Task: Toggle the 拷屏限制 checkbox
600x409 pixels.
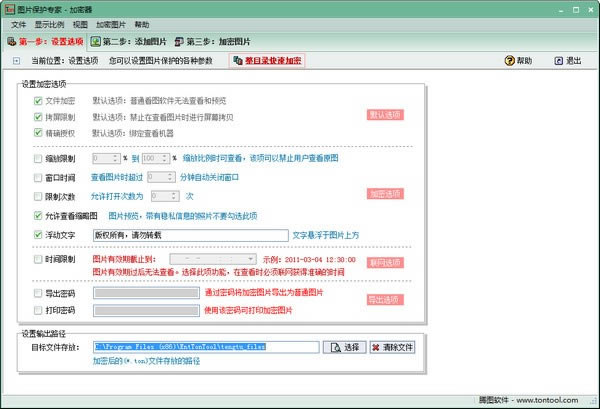Action: [38, 117]
